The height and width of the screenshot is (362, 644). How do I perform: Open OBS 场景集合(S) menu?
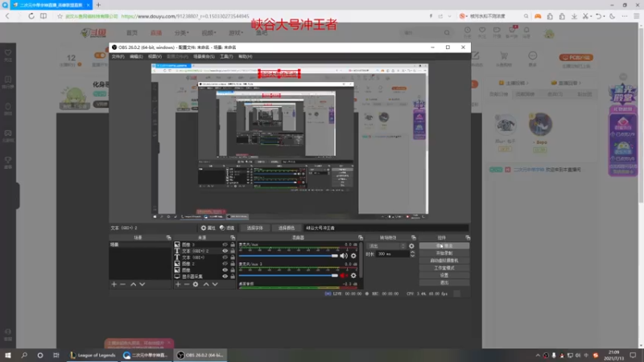click(204, 56)
